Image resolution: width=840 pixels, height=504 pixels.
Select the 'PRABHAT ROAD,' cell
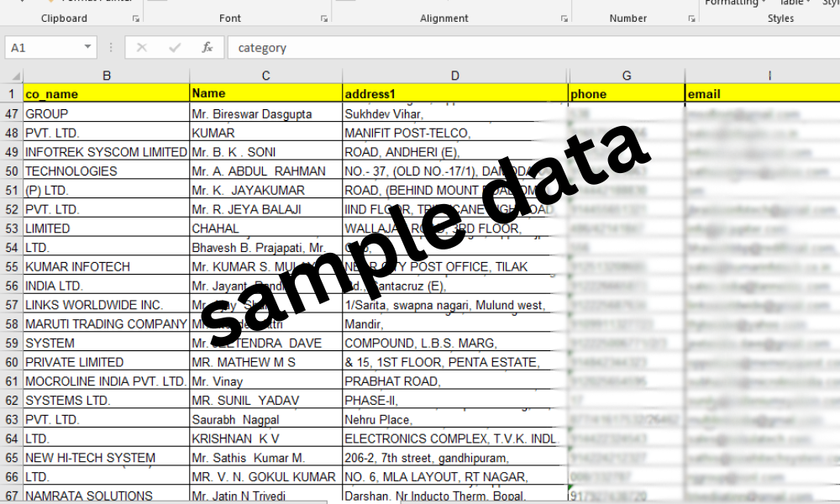click(x=454, y=381)
